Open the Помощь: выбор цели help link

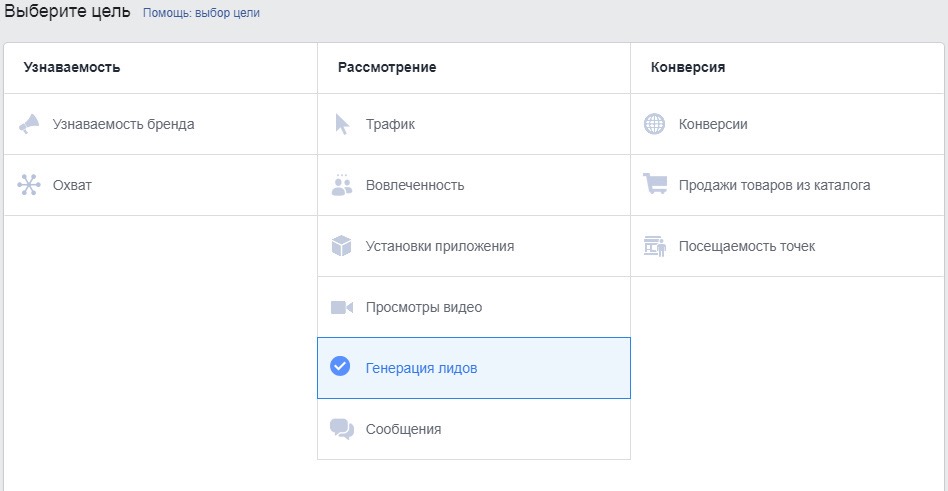tap(201, 14)
